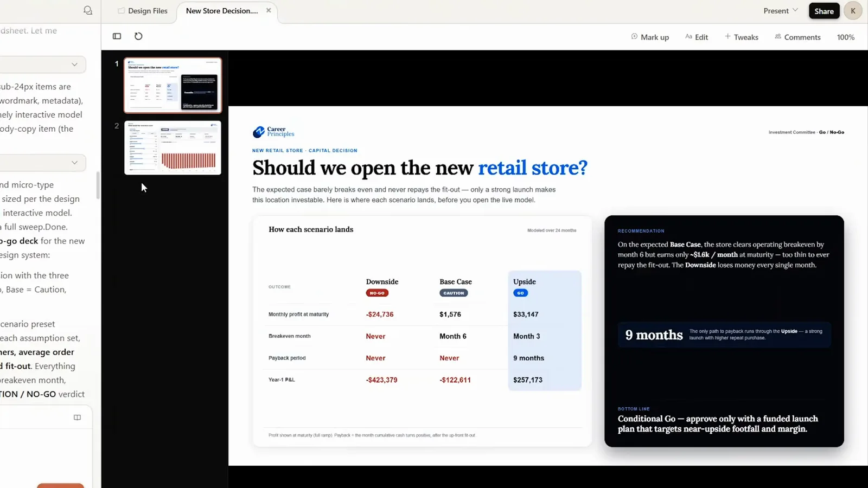Select slide 2 thumbnail
The height and width of the screenshot is (488, 868).
(x=173, y=147)
